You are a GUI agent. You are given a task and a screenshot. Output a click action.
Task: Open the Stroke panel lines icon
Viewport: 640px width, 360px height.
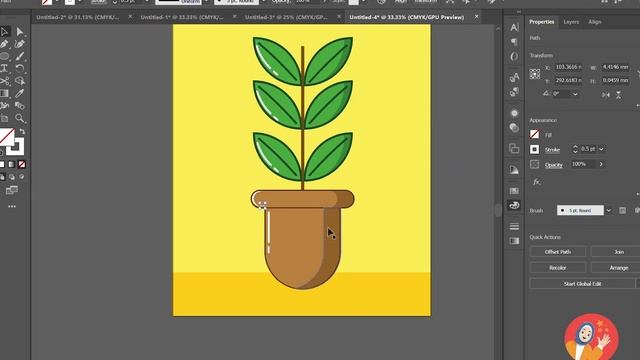(x=514, y=226)
